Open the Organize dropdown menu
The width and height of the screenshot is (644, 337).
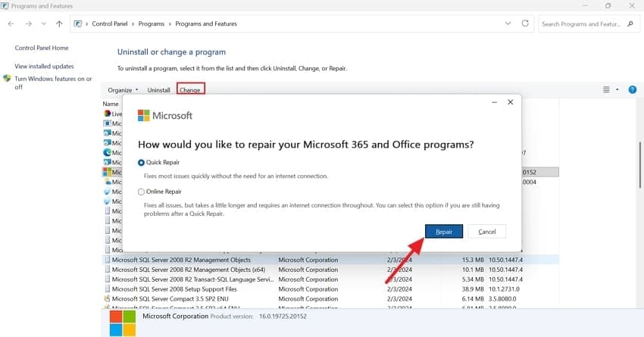coord(123,90)
